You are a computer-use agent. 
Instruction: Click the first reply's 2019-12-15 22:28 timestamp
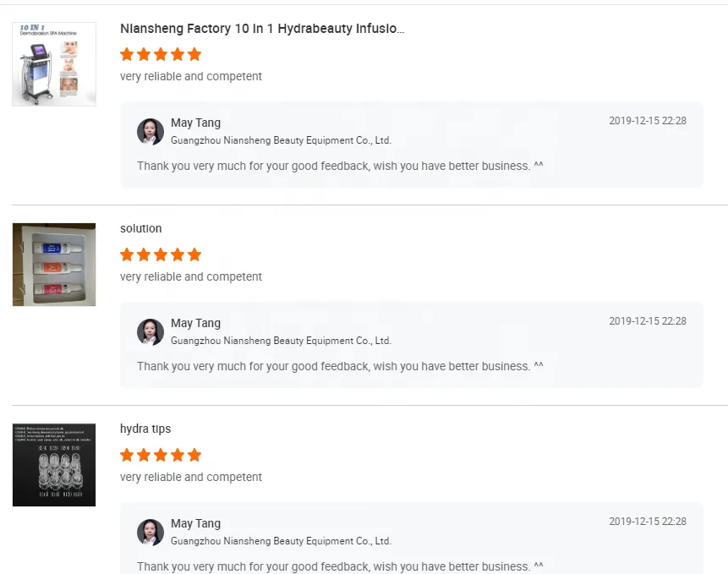(x=647, y=121)
